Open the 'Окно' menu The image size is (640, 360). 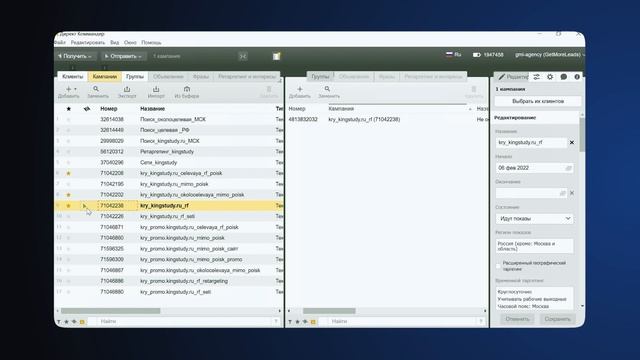pos(130,42)
